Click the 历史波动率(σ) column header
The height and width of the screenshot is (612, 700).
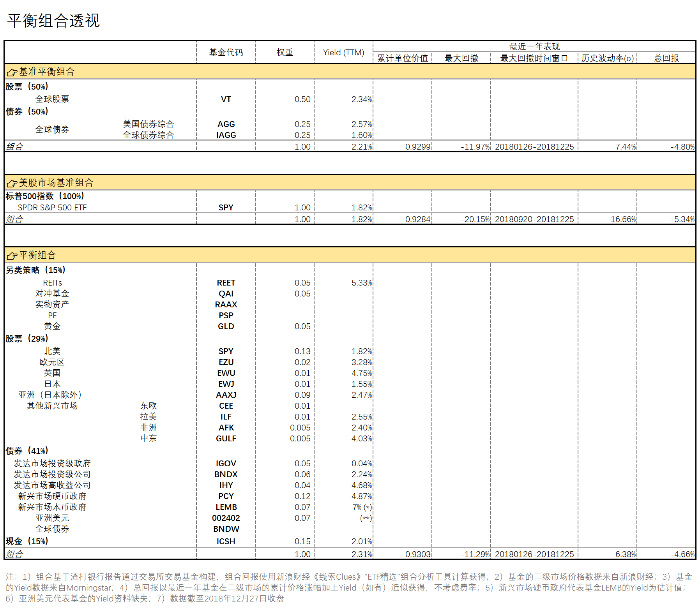click(608, 58)
